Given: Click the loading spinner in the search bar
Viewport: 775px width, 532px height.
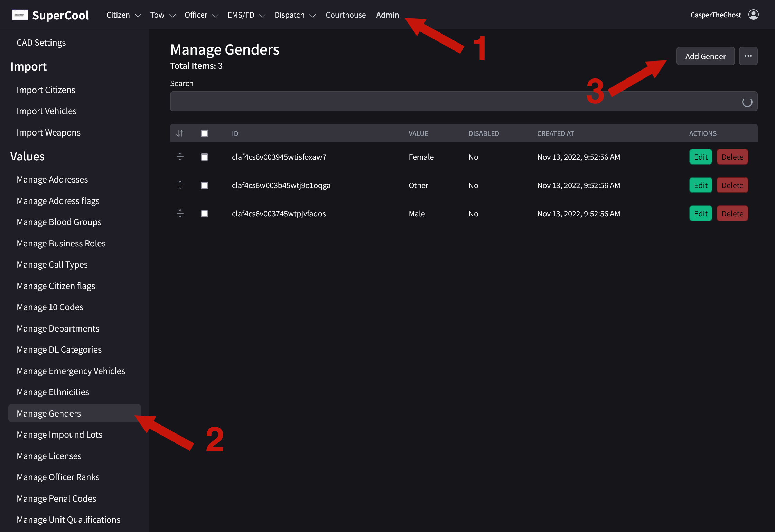Looking at the screenshot, I should (x=748, y=101).
